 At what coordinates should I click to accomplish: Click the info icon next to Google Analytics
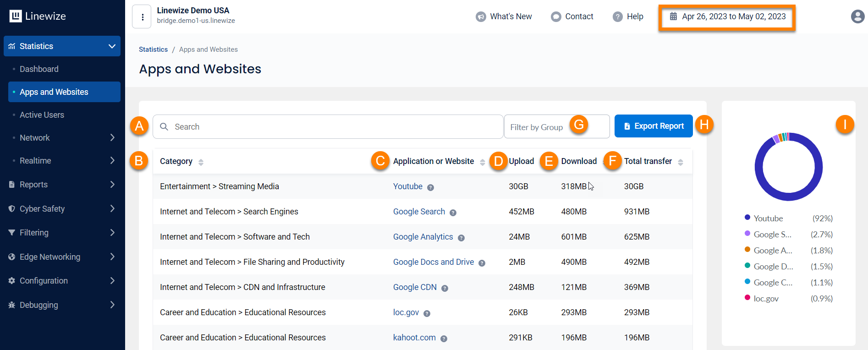461,238
